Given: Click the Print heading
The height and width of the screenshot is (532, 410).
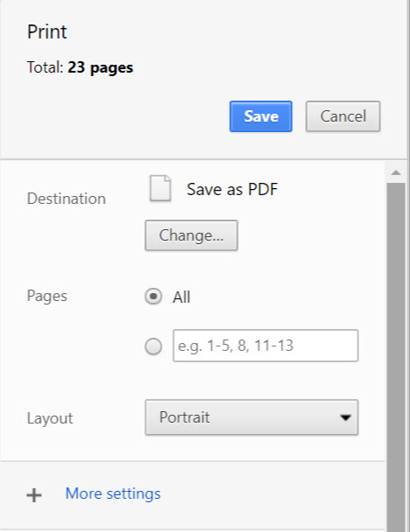Looking at the screenshot, I should pyautogui.click(x=47, y=32).
